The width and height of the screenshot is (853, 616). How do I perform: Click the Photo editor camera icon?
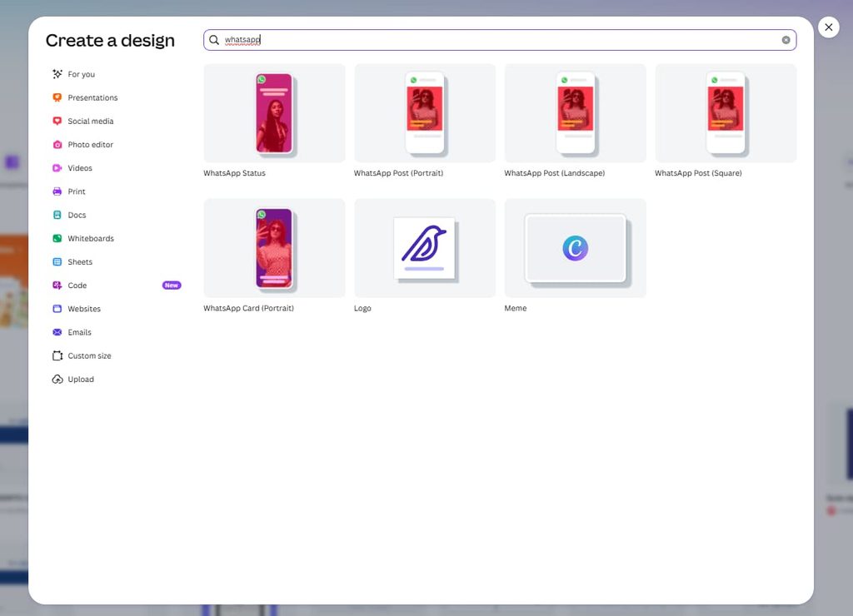click(57, 145)
